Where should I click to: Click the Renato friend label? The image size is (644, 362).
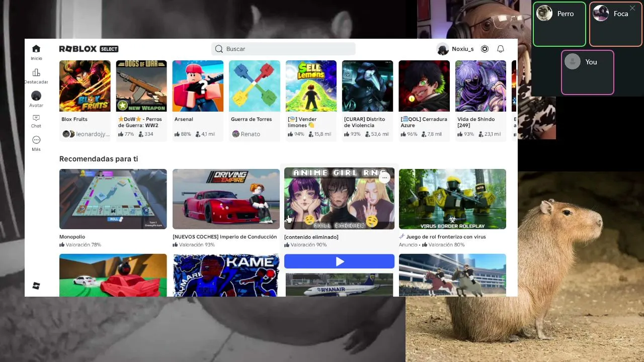tap(250, 134)
